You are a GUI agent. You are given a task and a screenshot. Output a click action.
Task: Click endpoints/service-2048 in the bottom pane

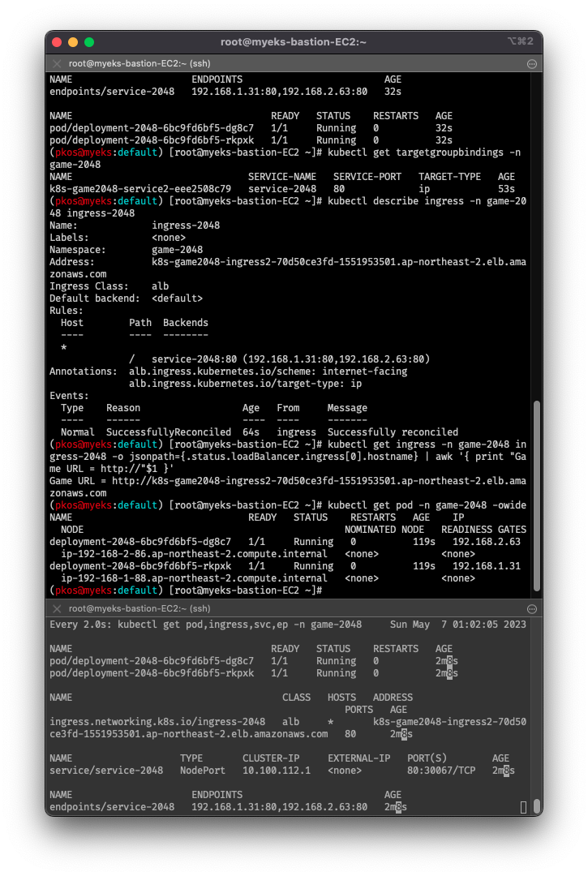[112, 807]
